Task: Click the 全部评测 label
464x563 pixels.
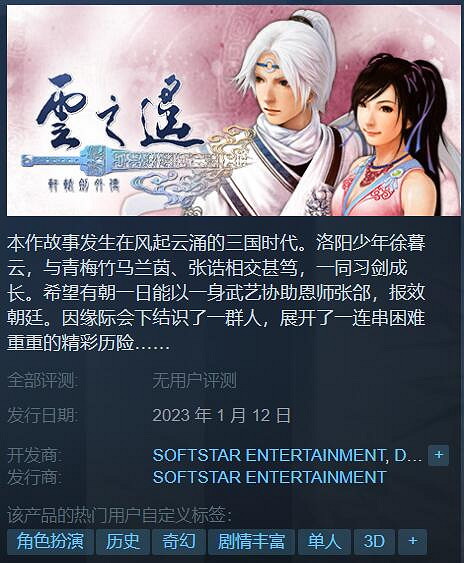Action: coord(43,381)
